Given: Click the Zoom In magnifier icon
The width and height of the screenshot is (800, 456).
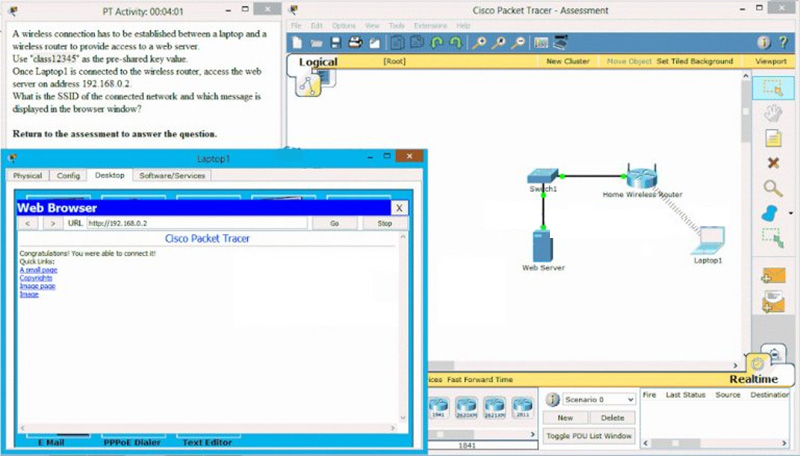Looking at the screenshot, I should 479,43.
